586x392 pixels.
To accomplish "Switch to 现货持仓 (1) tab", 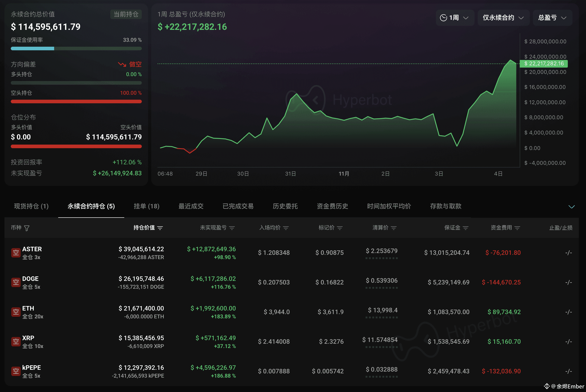I will tap(31, 206).
